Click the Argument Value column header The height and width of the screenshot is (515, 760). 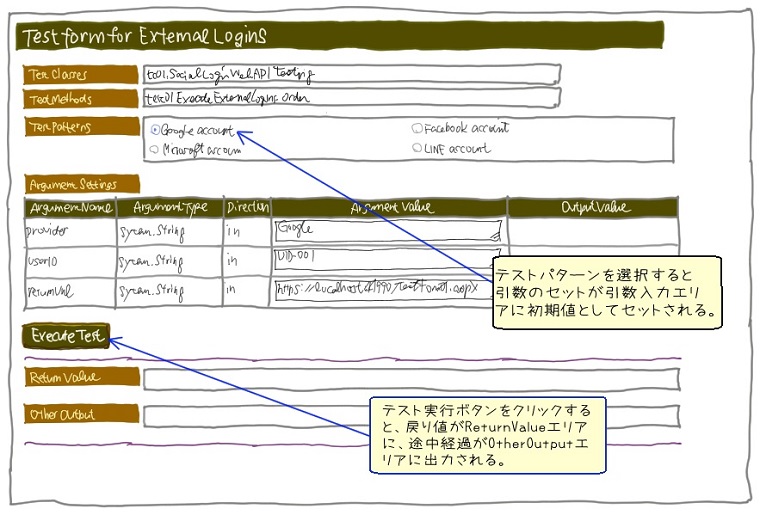[389, 208]
